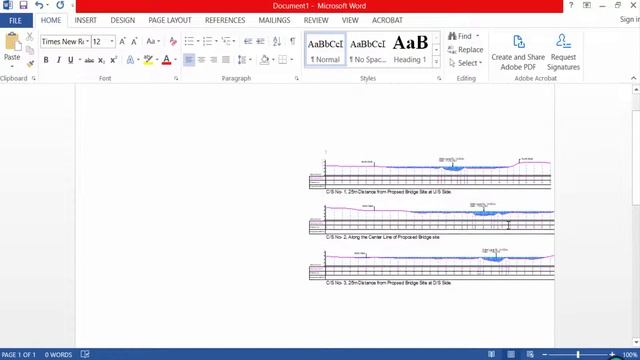
Task: Switch to Print Layout view
Action: pyautogui.click(x=511, y=354)
